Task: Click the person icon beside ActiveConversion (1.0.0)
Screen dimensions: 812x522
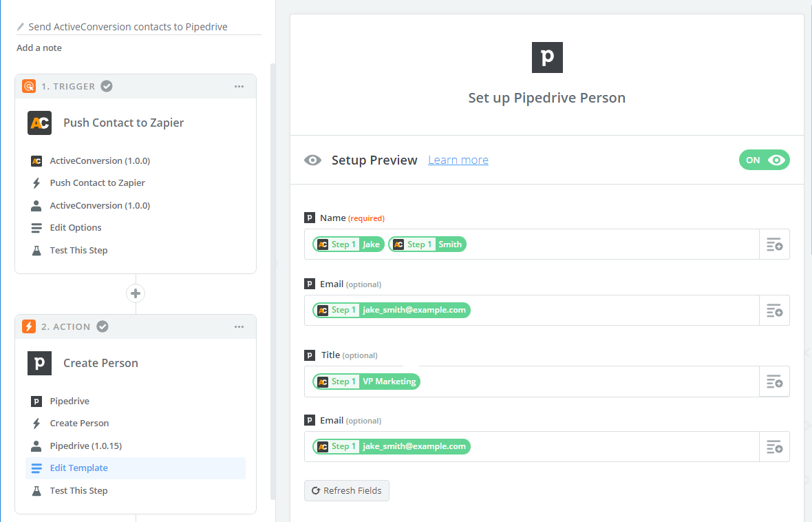Action: (36, 206)
